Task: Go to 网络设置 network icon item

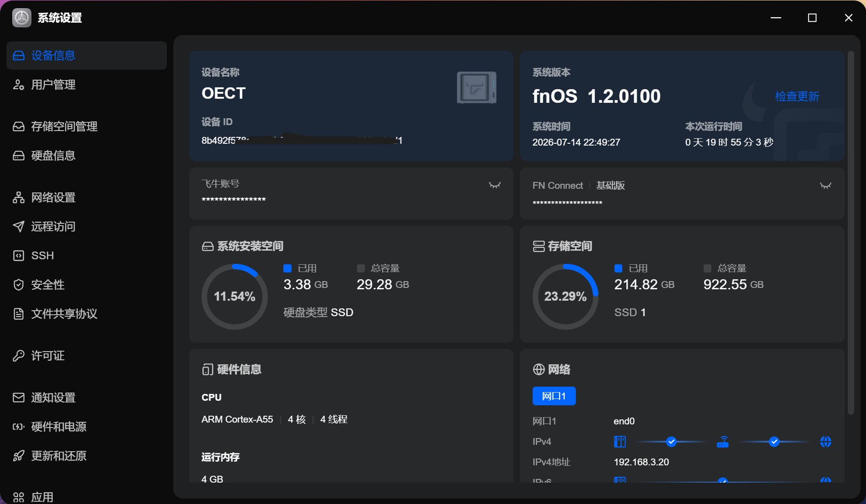Action: [x=86, y=197]
